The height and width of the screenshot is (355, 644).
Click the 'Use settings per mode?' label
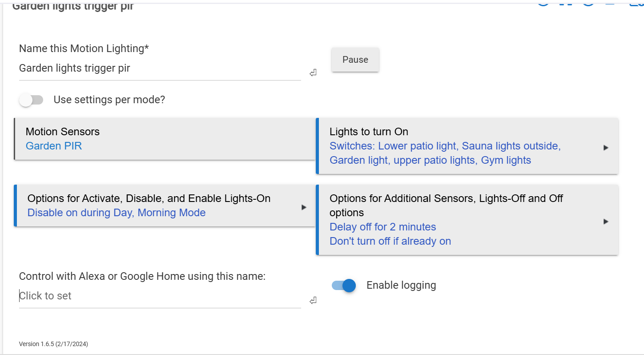pos(109,100)
